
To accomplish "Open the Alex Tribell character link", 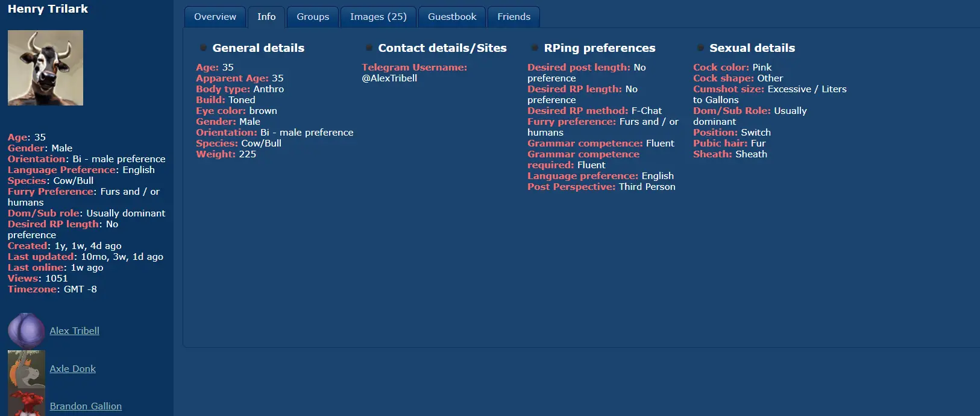I will 75,330.
